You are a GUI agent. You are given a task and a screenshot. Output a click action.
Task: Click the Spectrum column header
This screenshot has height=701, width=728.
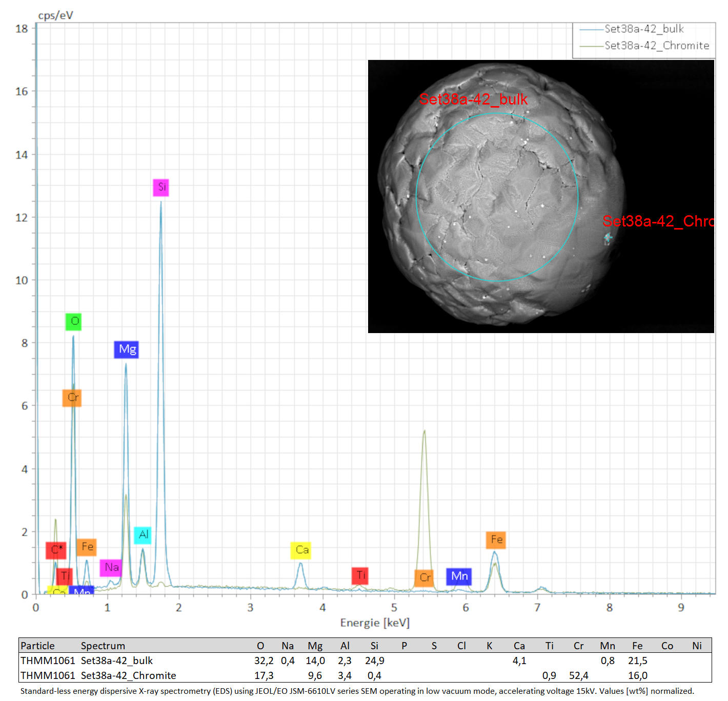pyautogui.click(x=103, y=646)
